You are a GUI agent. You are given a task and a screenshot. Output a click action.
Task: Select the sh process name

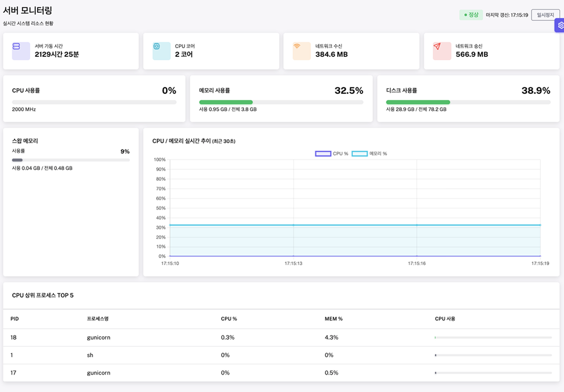(x=90, y=355)
